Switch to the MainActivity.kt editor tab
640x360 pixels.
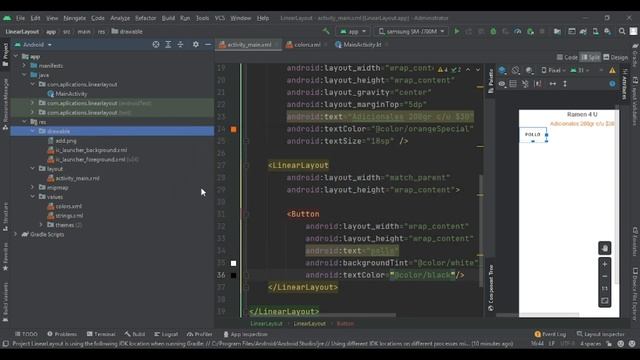click(362, 44)
